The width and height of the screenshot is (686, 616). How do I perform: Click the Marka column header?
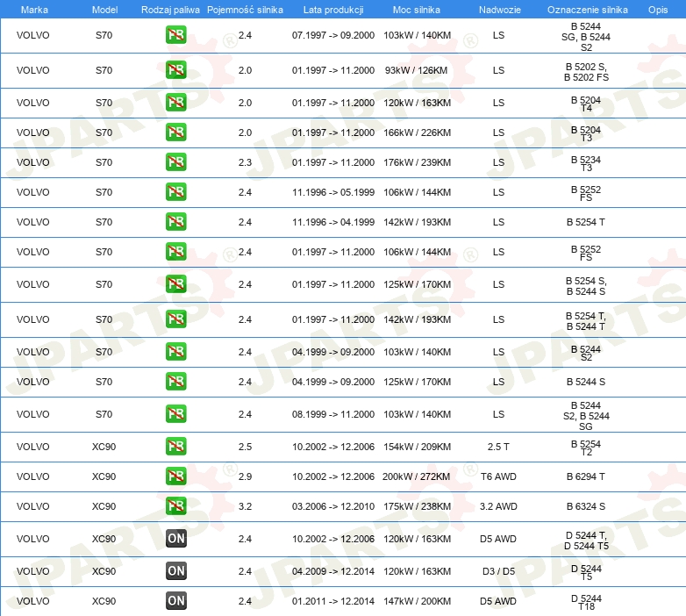(x=34, y=9)
